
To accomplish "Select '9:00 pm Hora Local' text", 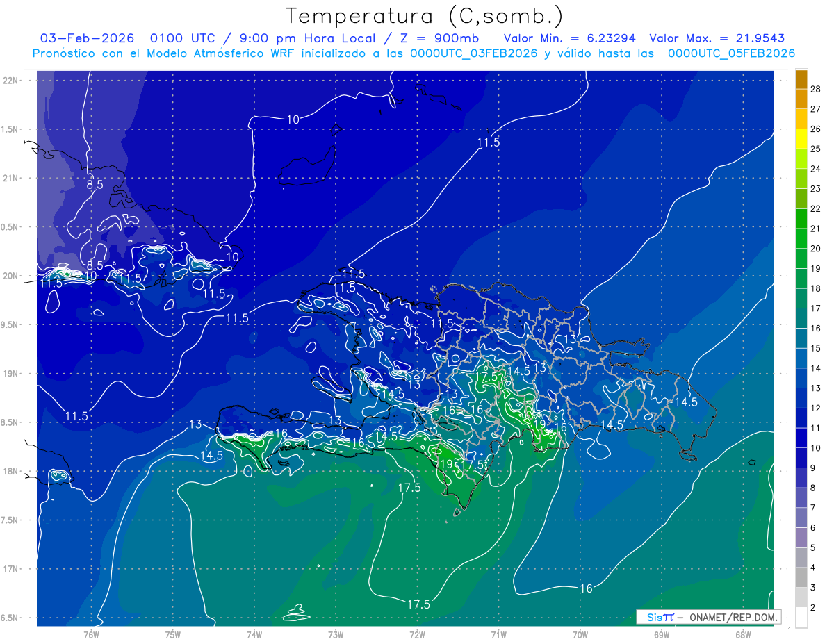I will [x=309, y=38].
